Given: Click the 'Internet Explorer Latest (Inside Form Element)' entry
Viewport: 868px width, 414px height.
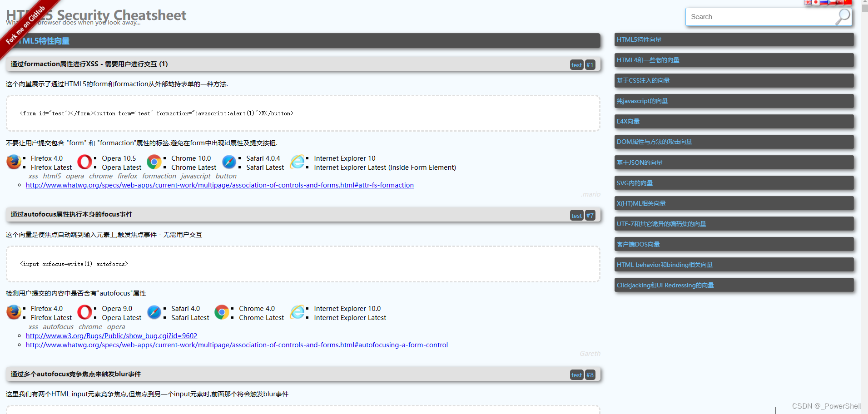Looking at the screenshot, I should (x=385, y=168).
